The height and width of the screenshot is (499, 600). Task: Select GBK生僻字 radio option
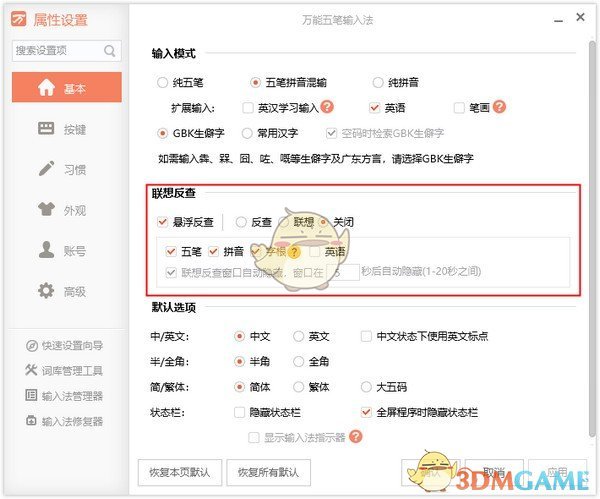[x=162, y=133]
